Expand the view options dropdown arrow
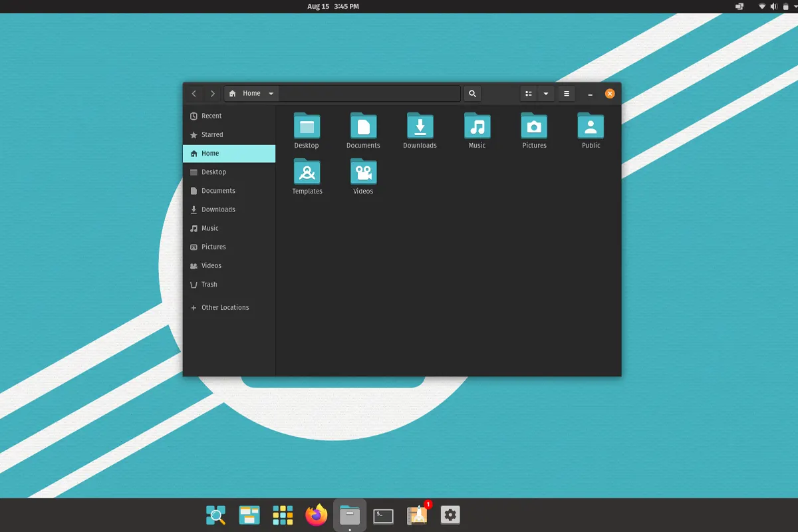 tap(546, 94)
